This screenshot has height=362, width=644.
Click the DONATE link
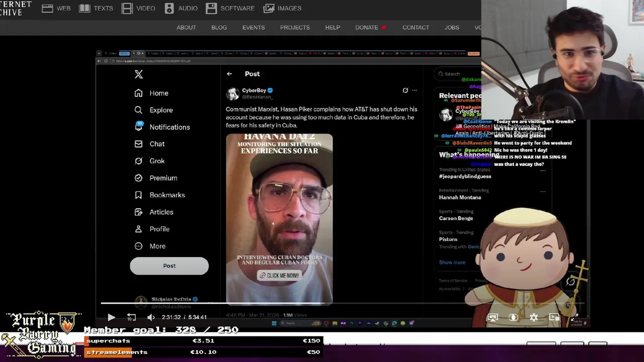point(367,28)
